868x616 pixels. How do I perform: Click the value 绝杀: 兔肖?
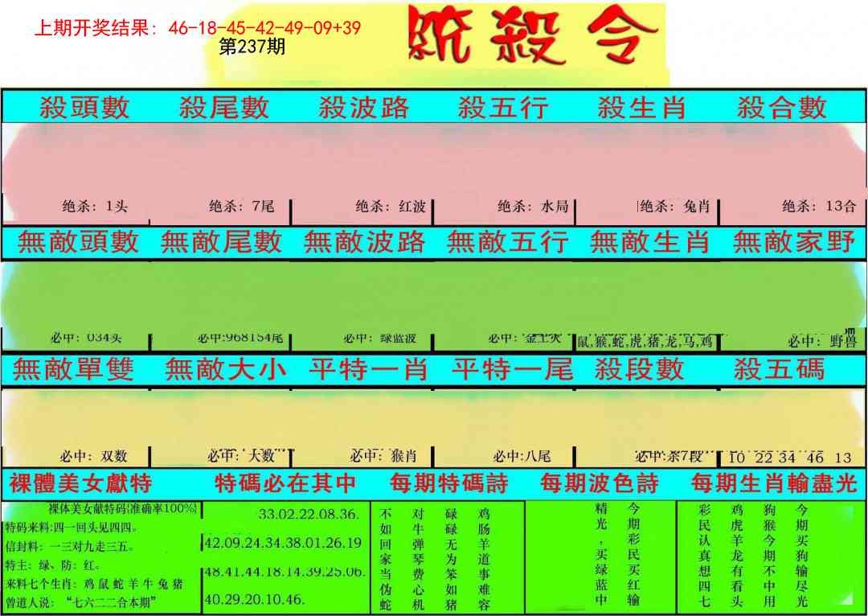[675, 207]
